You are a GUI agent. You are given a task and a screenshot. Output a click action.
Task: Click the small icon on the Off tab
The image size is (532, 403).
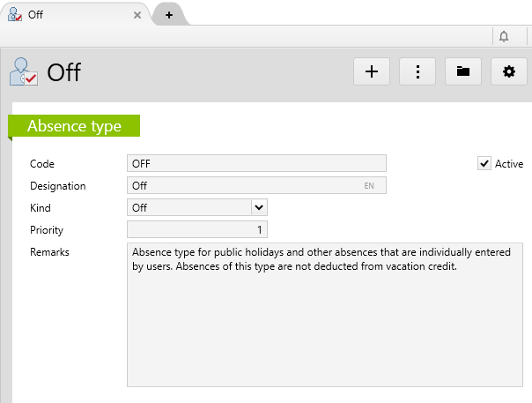click(15, 15)
